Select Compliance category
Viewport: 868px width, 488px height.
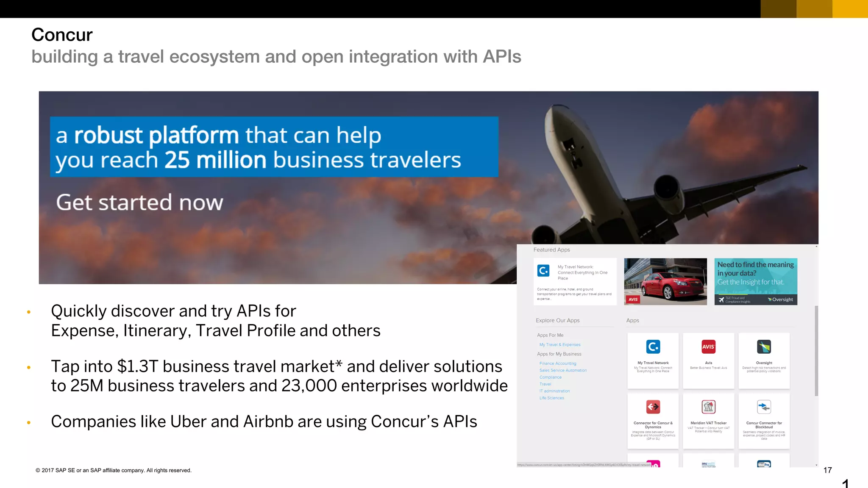550,377
